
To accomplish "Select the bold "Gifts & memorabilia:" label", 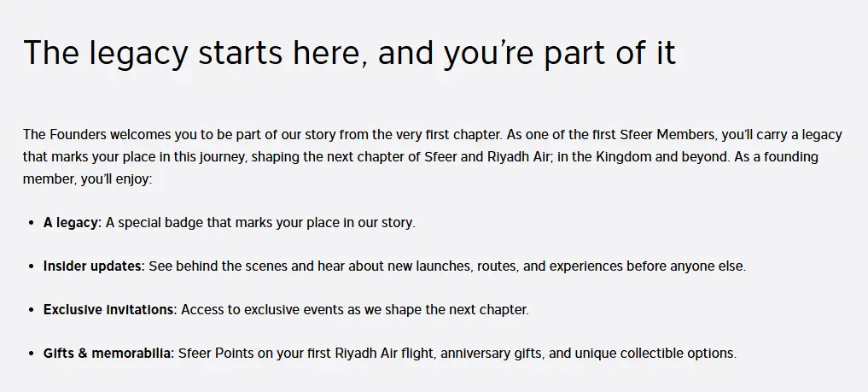I will (108, 353).
